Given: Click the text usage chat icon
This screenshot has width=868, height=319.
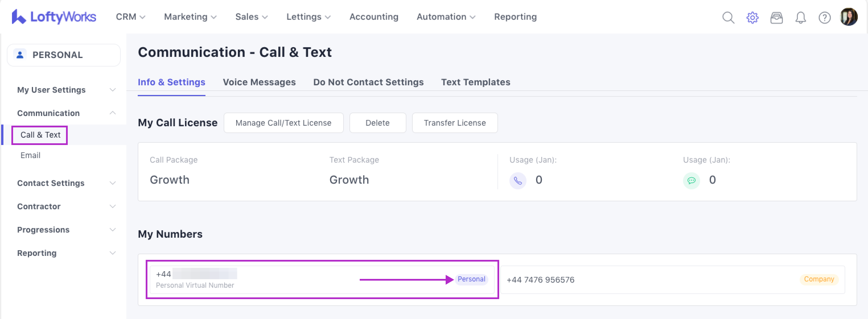Looking at the screenshot, I should click(x=691, y=181).
